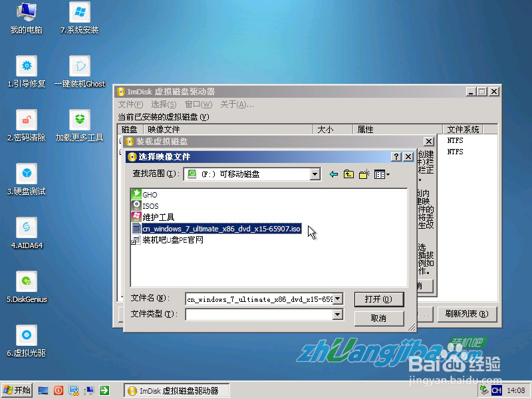Image resolution: width=532 pixels, height=399 pixels.
Task: Click the 属性 column header
Action: pyautogui.click(x=398, y=129)
